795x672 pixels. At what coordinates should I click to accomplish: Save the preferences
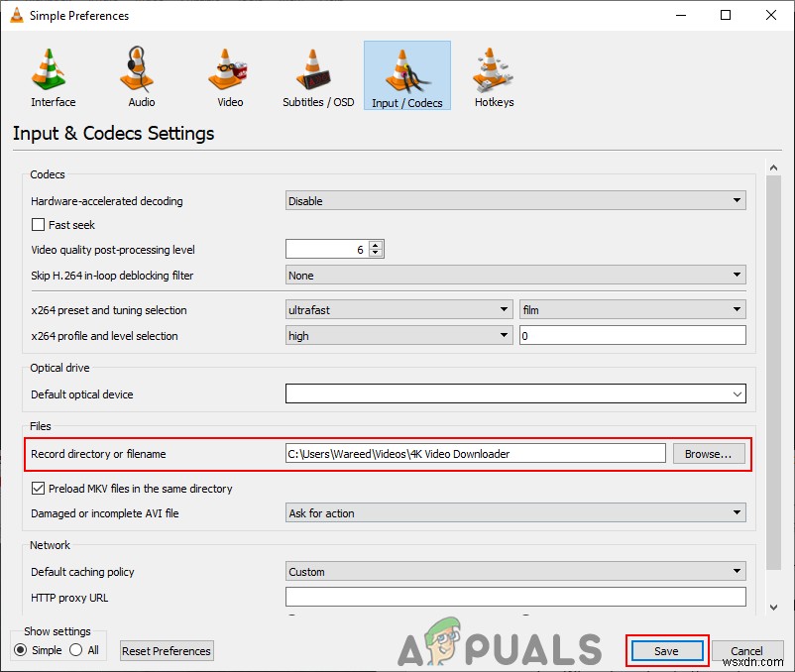click(x=666, y=651)
